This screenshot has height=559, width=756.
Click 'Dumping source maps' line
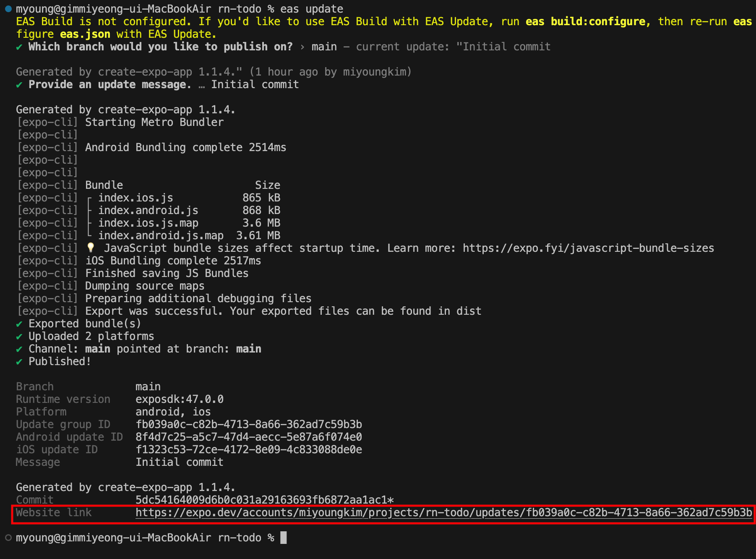coord(145,286)
